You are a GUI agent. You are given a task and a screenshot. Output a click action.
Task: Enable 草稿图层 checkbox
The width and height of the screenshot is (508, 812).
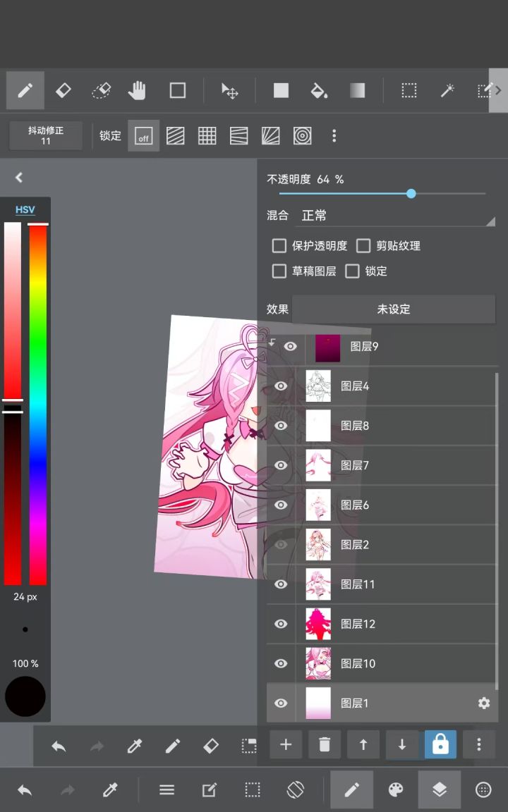coord(279,271)
